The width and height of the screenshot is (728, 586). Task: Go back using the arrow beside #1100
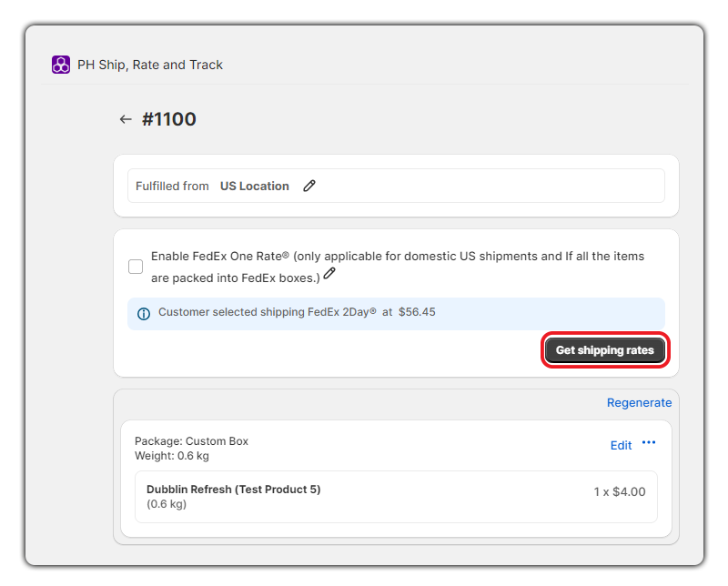[126, 119]
